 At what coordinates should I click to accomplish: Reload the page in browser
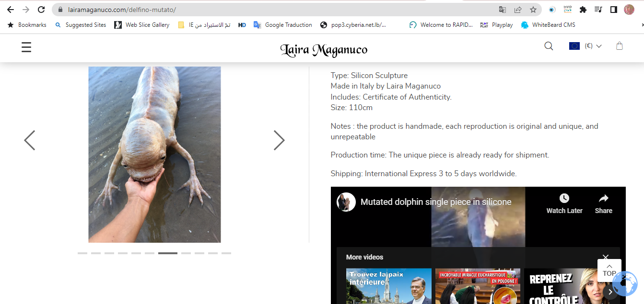[x=41, y=10]
